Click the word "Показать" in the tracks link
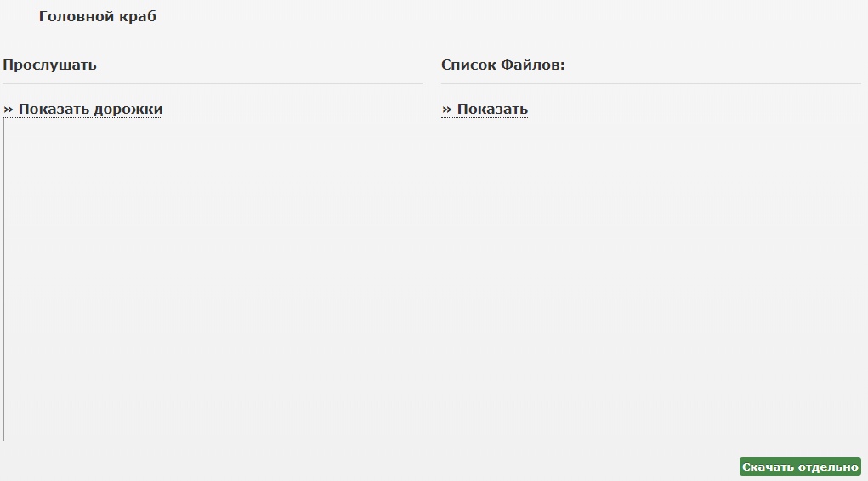This screenshot has width=868, height=481. [x=54, y=109]
